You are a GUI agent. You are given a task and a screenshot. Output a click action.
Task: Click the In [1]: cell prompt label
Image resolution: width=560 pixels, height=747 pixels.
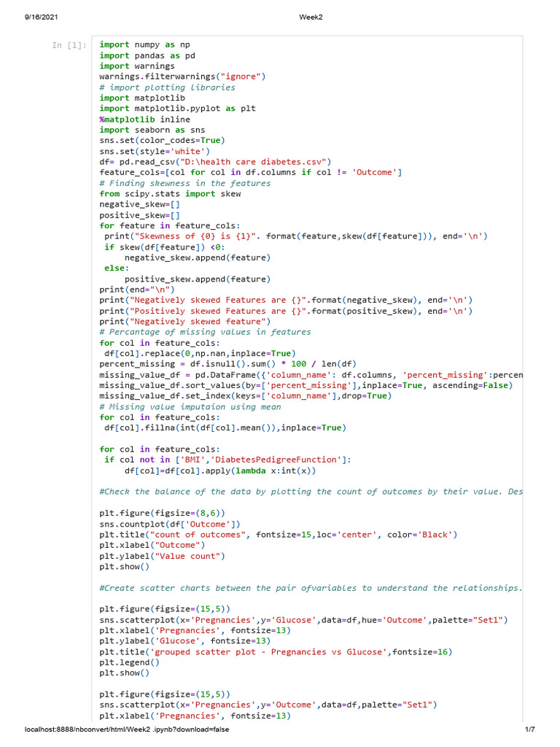tap(69, 45)
